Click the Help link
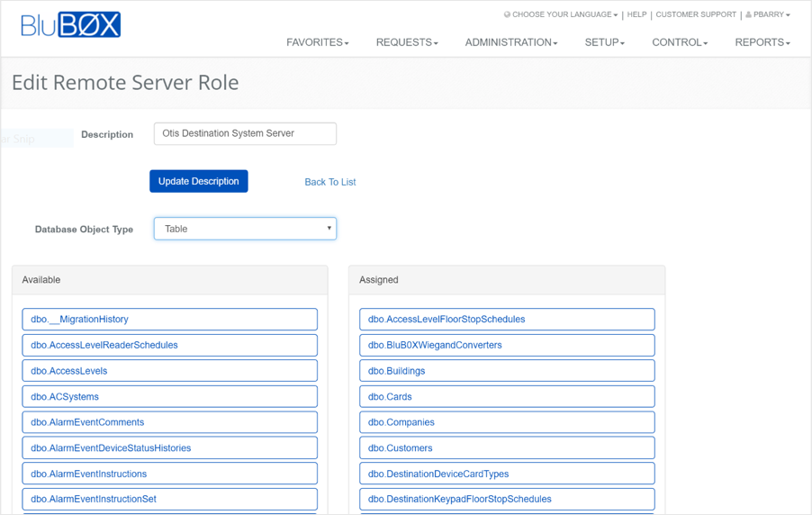The width and height of the screenshot is (812, 515). 636,14
